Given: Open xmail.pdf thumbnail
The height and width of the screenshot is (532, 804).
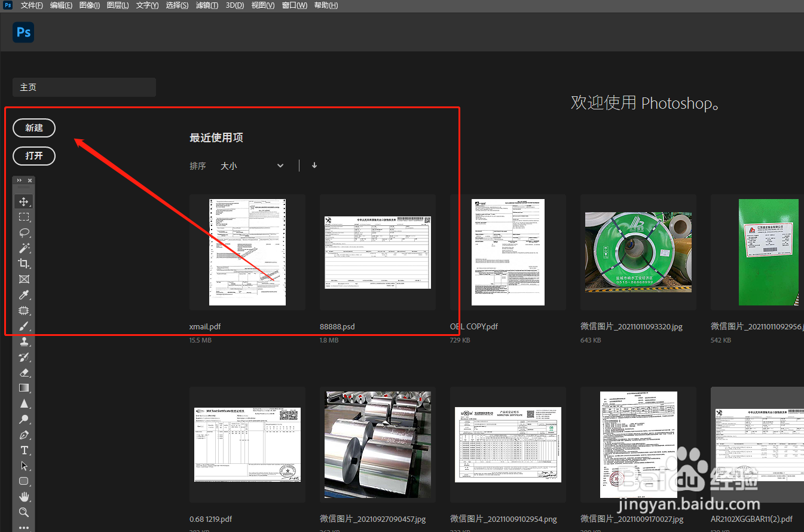Looking at the screenshot, I should point(247,252).
